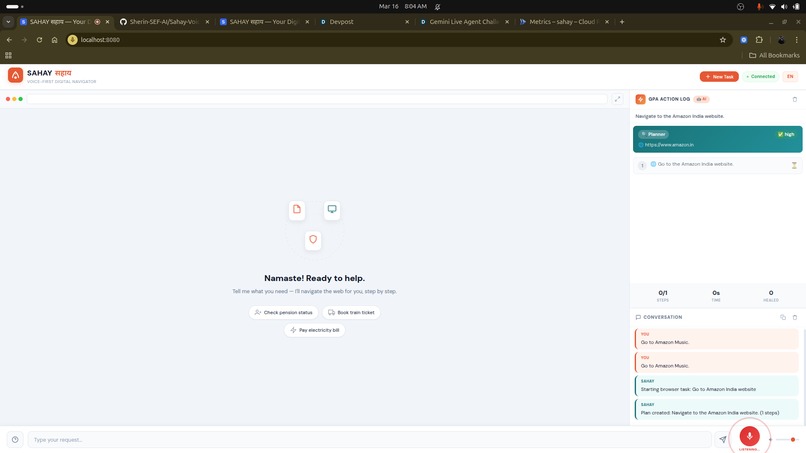This screenshot has width=806, height=453.
Task: Click the Planner tag in plan card
Action: tap(653, 134)
